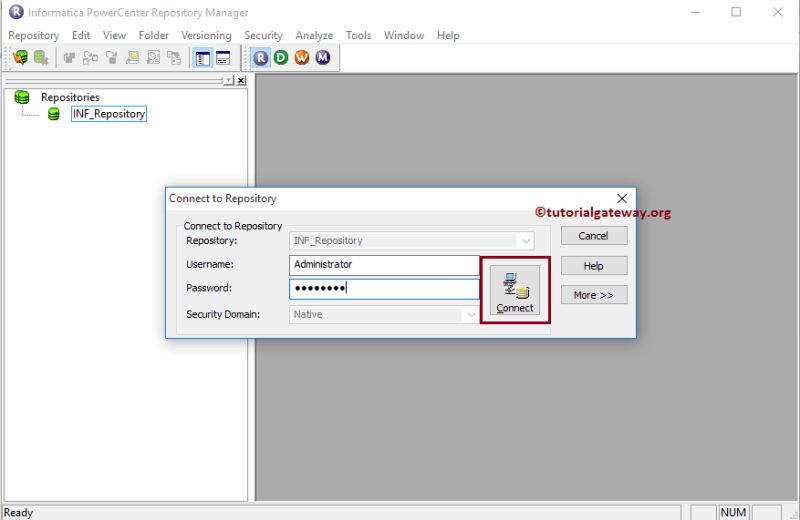Click the Cancel button
This screenshot has width=800, height=520.
pos(594,236)
